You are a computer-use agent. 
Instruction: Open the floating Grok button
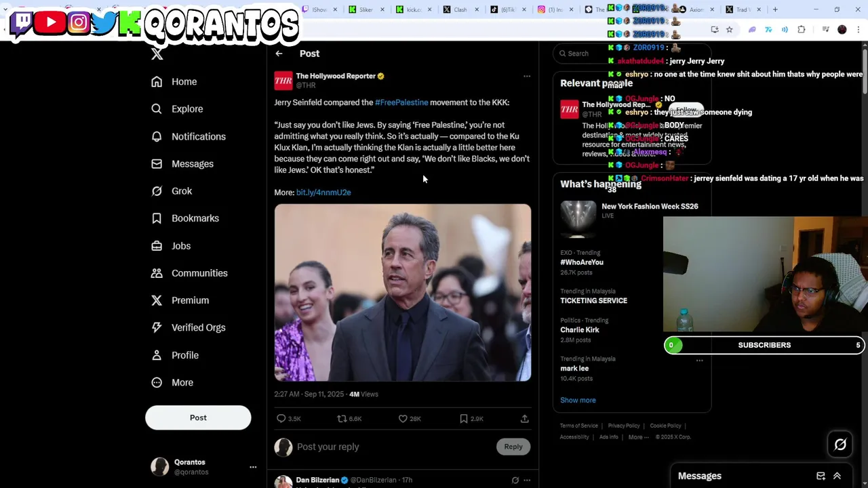point(840,445)
